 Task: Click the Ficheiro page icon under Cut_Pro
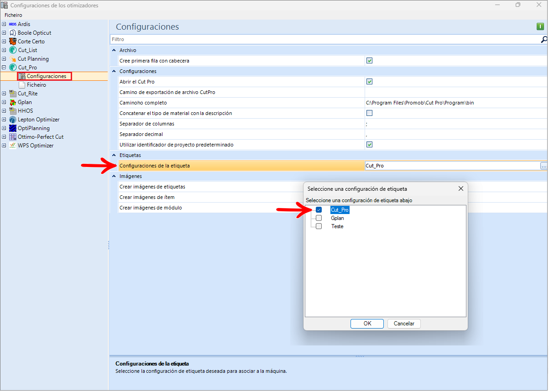point(22,85)
